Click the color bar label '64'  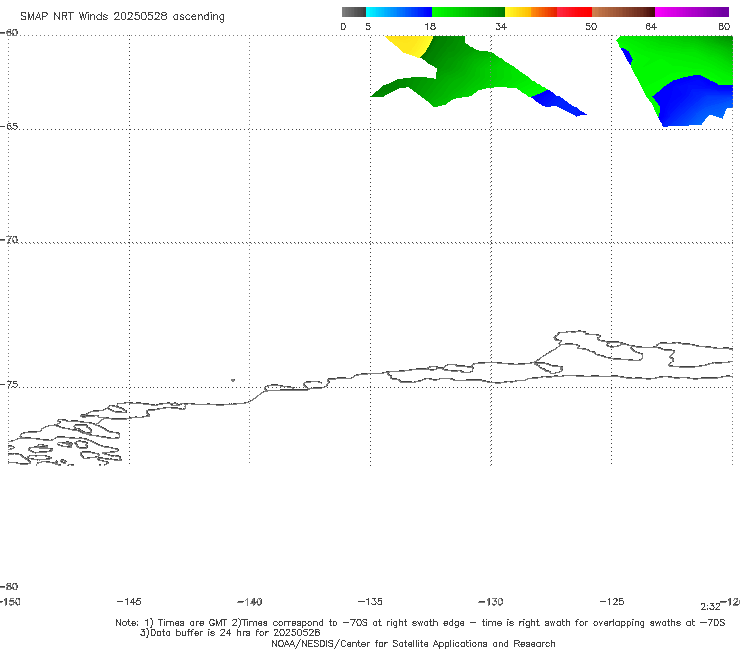pyautogui.click(x=651, y=27)
